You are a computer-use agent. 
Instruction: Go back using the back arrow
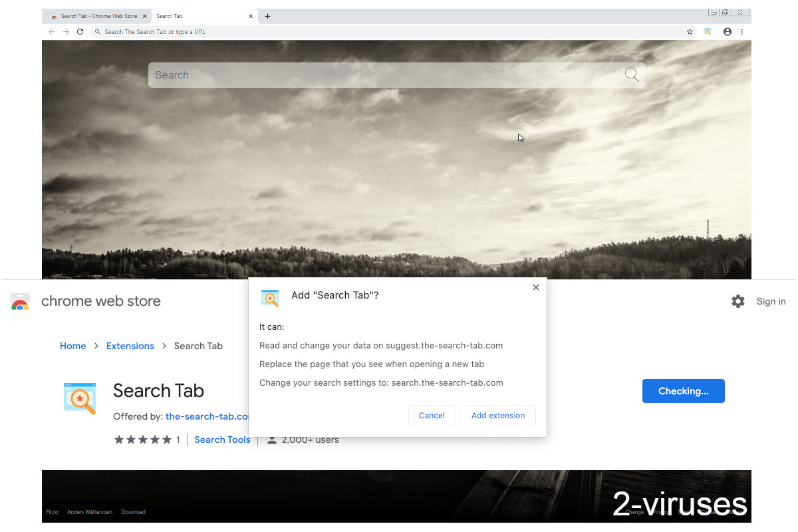pyautogui.click(x=51, y=31)
